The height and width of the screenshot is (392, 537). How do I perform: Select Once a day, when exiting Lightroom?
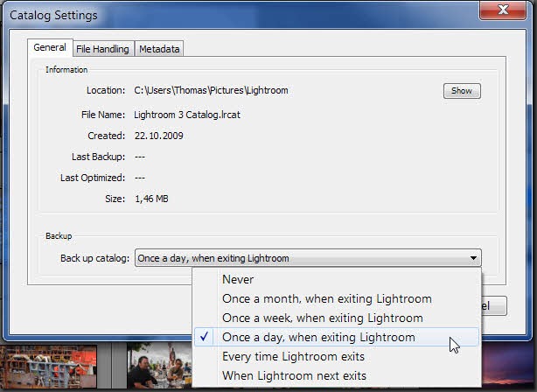tap(336, 337)
